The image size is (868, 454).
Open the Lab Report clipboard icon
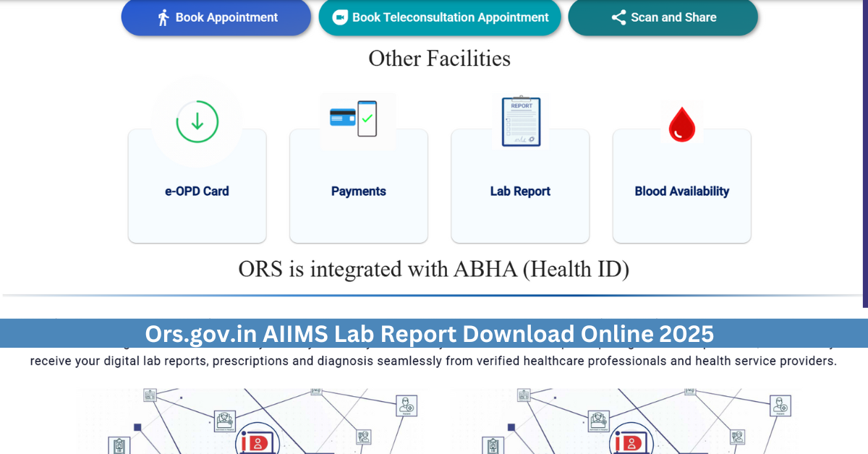520,121
